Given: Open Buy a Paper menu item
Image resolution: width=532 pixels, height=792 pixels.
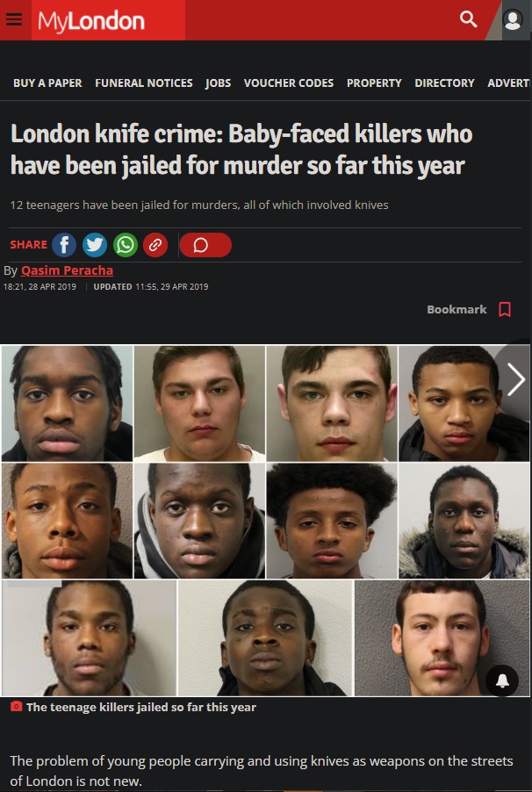Looking at the screenshot, I should (47, 83).
